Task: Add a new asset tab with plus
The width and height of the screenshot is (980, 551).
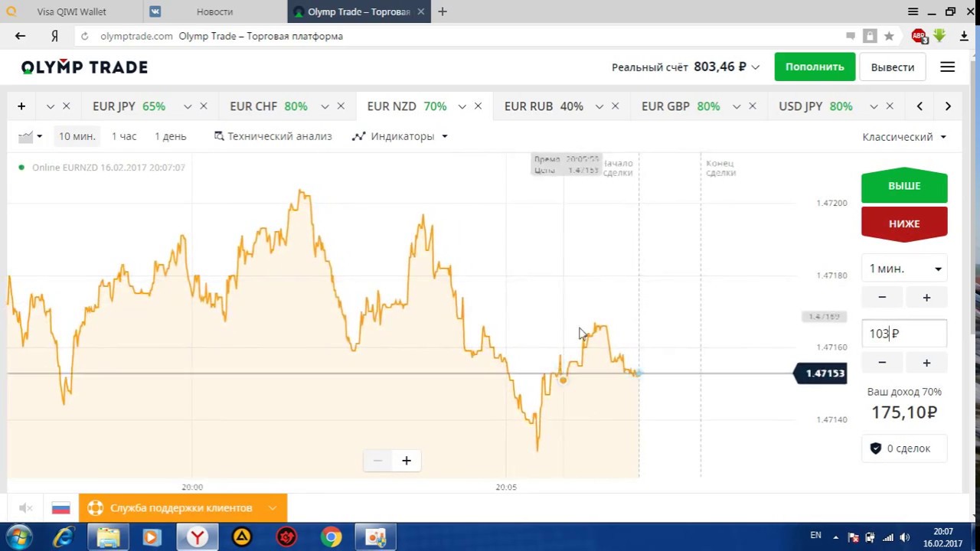Action: tap(21, 106)
